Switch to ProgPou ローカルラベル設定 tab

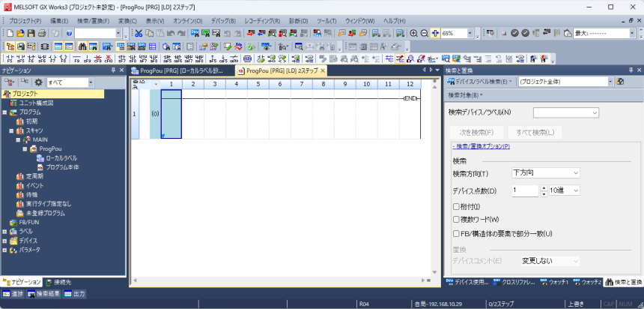point(180,70)
